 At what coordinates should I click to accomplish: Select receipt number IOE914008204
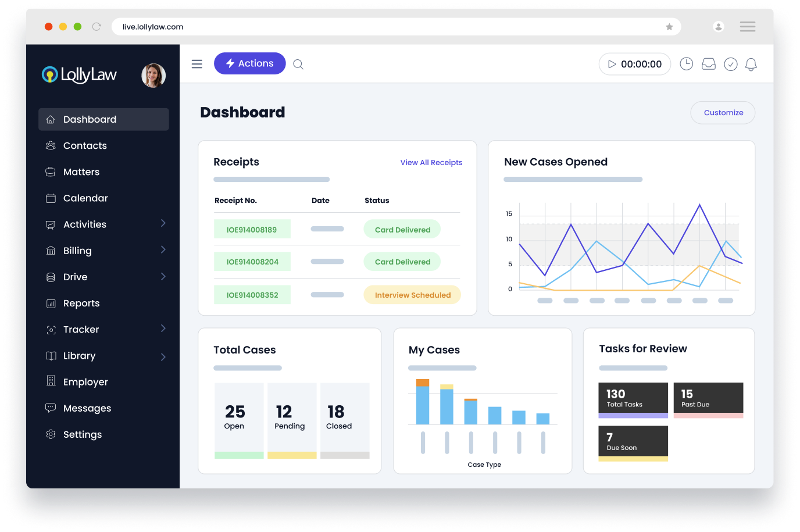coord(252,262)
